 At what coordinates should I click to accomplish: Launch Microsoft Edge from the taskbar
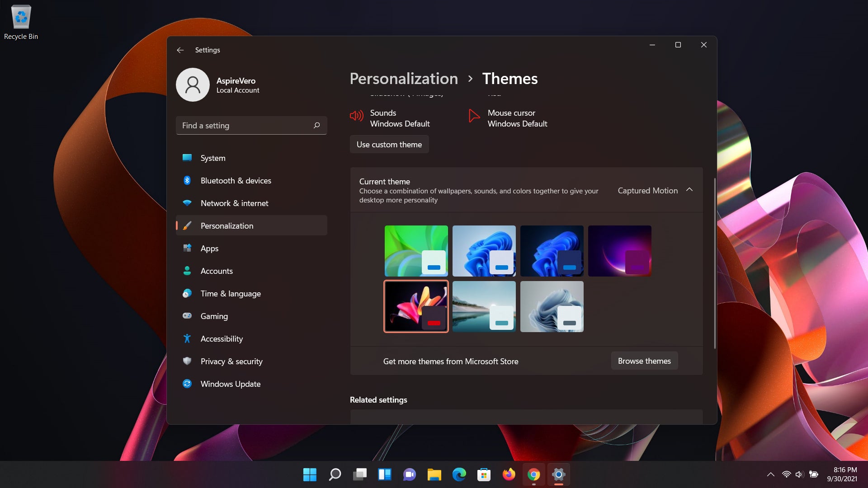[459, 474]
